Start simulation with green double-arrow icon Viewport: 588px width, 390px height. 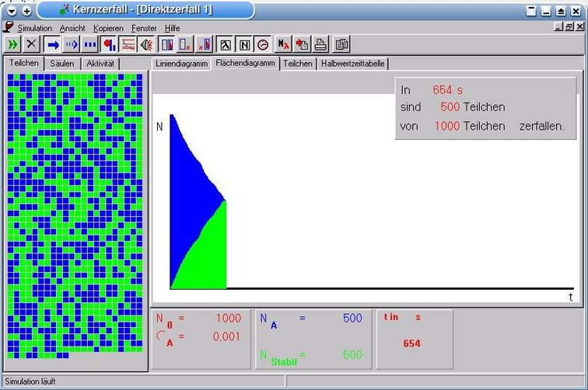(12, 44)
